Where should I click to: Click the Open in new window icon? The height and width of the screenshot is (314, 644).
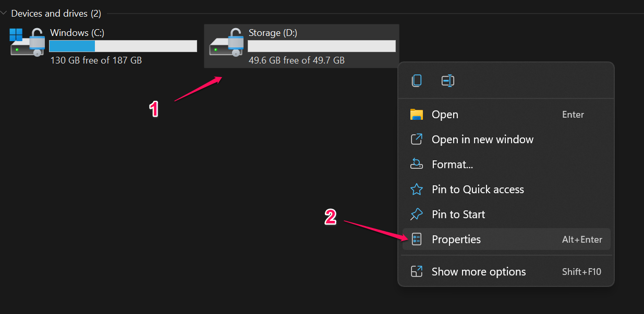(416, 140)
